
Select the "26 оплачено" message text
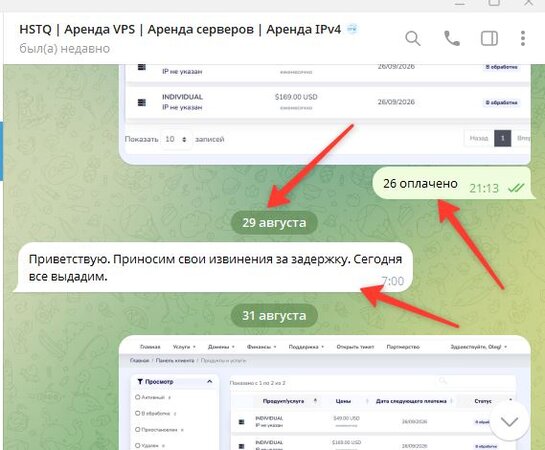(420, 183)
